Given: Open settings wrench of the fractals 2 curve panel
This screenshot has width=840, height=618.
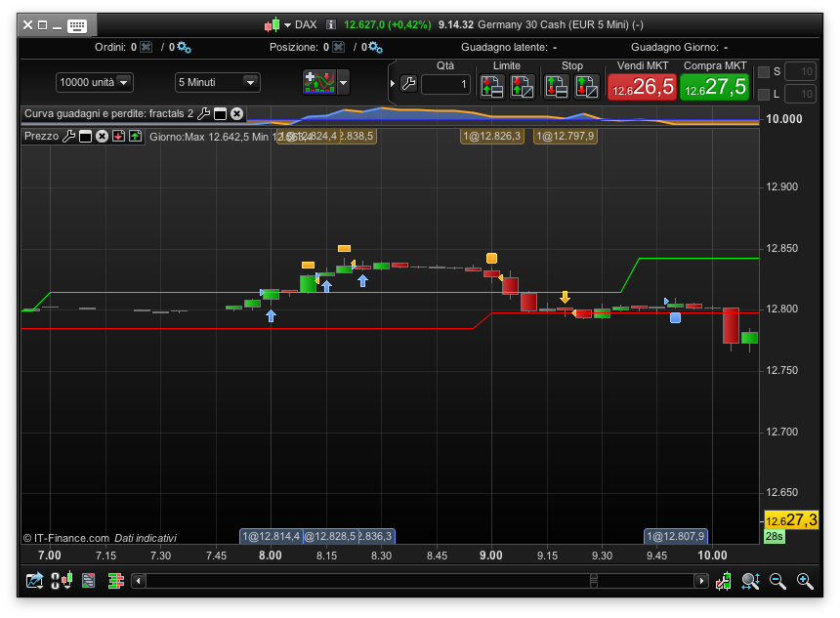Looking at the screenshot, I should pos(203,113).
